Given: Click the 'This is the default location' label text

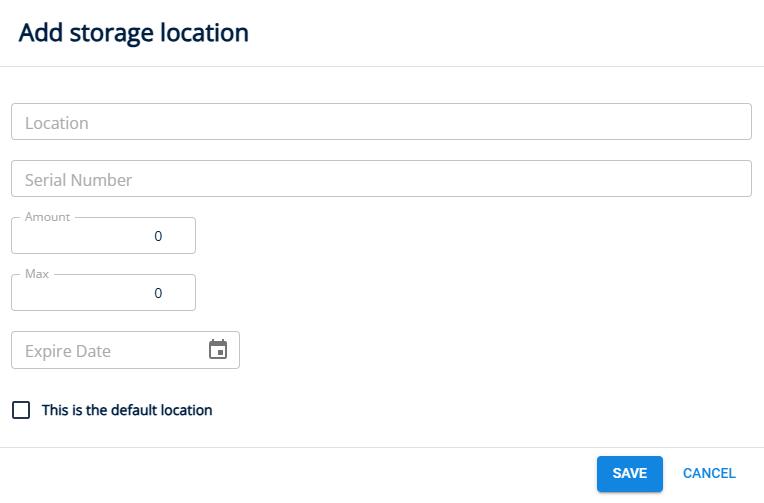Looking at the screenshot, I should [127, 410].
